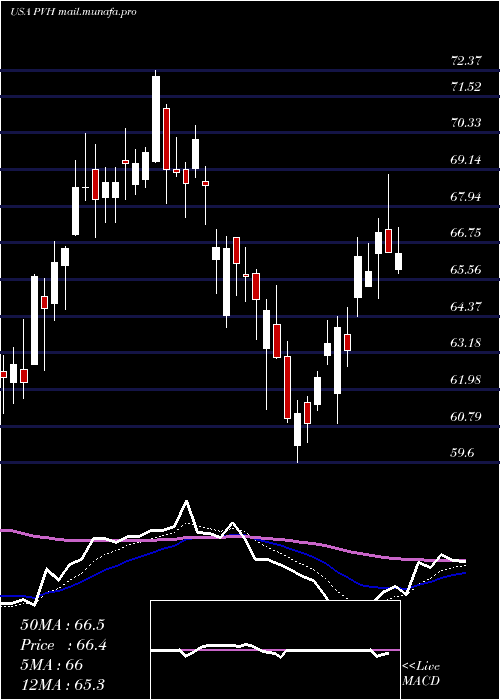The width and height of the screenshot is (500, 700).
Task: Click the 5MA : 66 readout
Action: [x=52, y=665]
